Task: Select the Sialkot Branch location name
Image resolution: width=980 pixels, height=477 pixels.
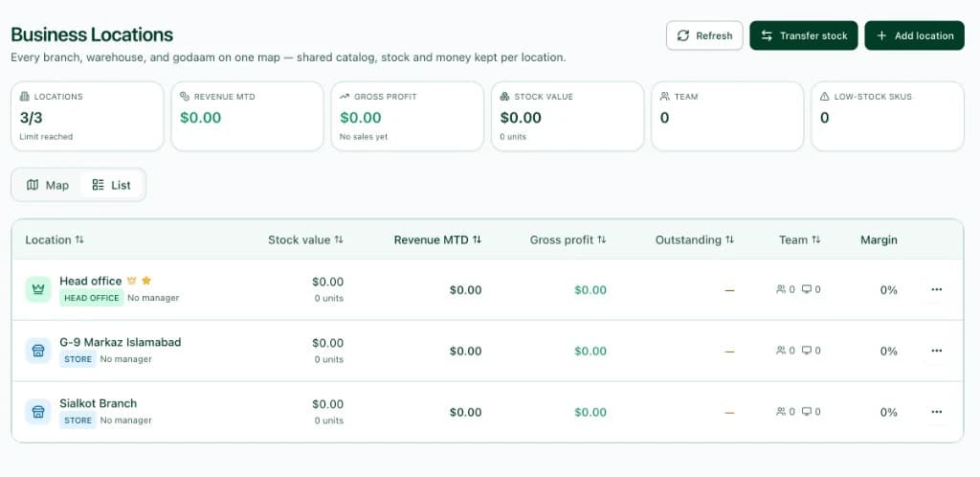Action: (99, 403)
